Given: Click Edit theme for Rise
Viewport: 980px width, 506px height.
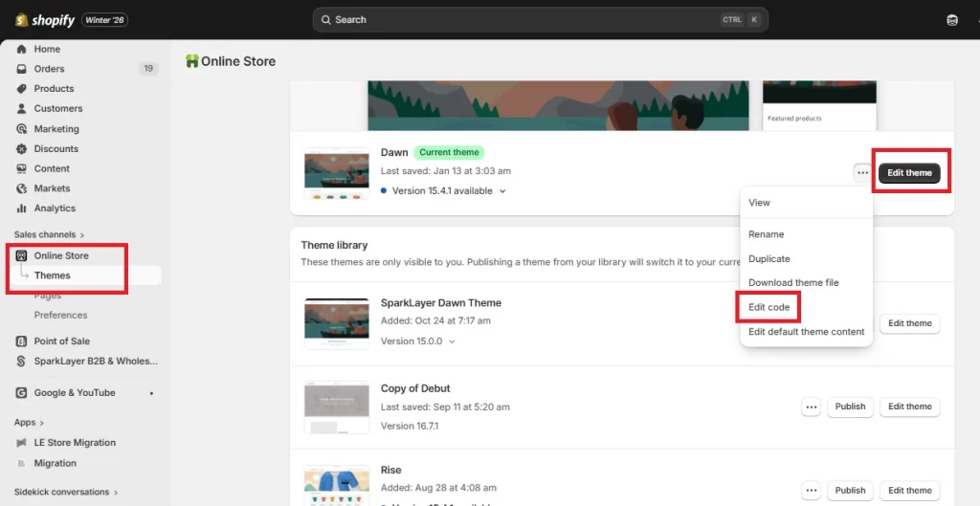Looking at the screenshot, I should pyautogui.click(x=910, y=491).
